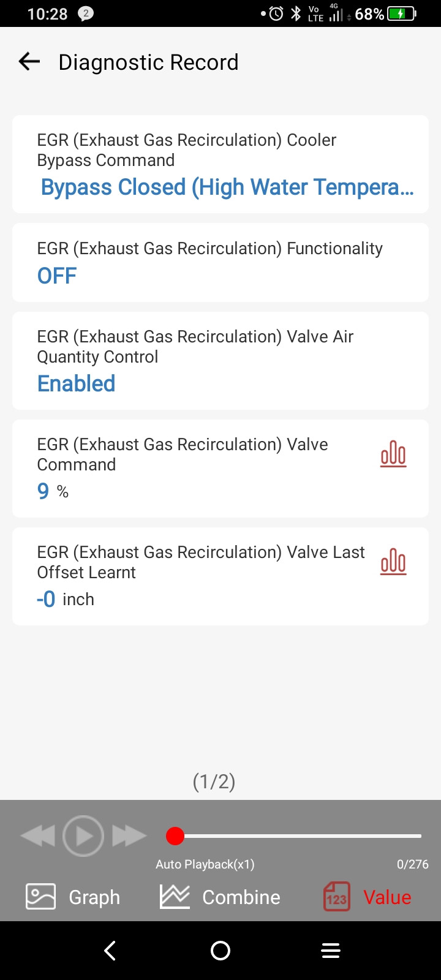This screenshot has width=441, height=980.
Task: Open Android recent apps menu button
Action: (331, 951)
